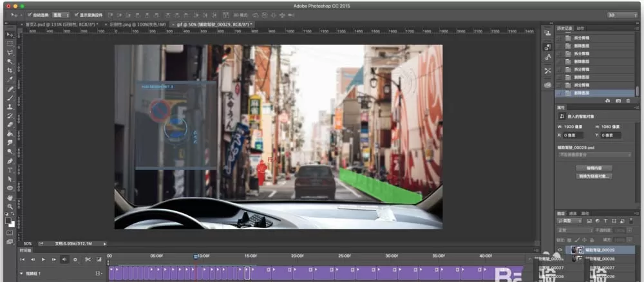Click the background color swatch
Viewport: 644px width, 282px height.
[12, 224]
